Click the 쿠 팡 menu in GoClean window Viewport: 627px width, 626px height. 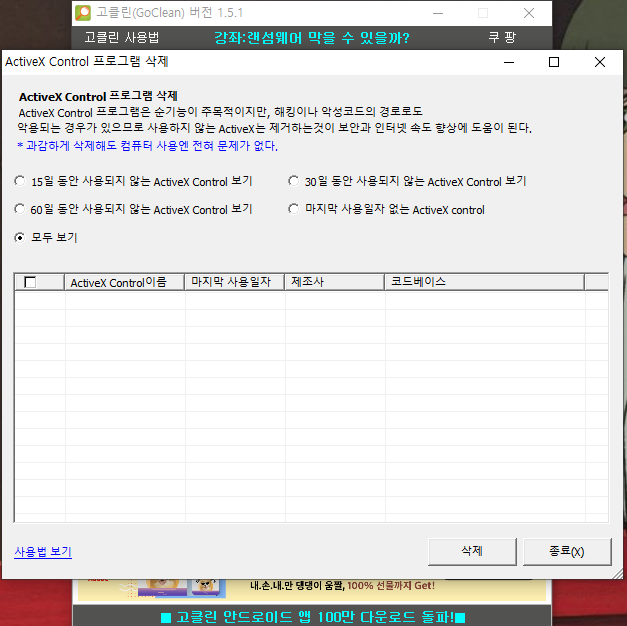(x=502, y=38)
